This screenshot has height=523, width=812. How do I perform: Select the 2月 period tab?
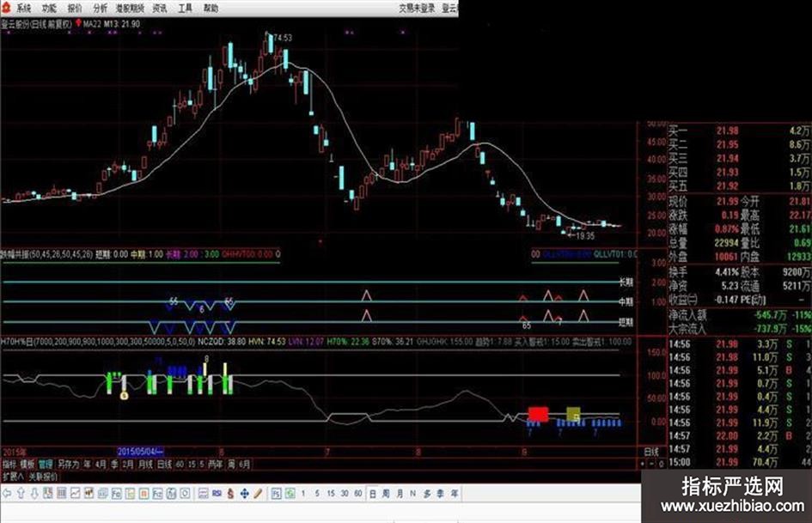coord(127,464)
